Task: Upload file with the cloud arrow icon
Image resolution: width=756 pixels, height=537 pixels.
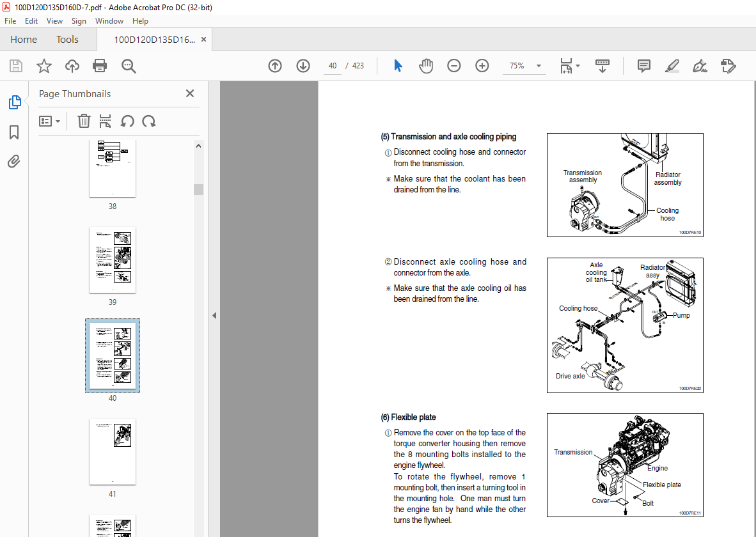Action: point(72,66)
